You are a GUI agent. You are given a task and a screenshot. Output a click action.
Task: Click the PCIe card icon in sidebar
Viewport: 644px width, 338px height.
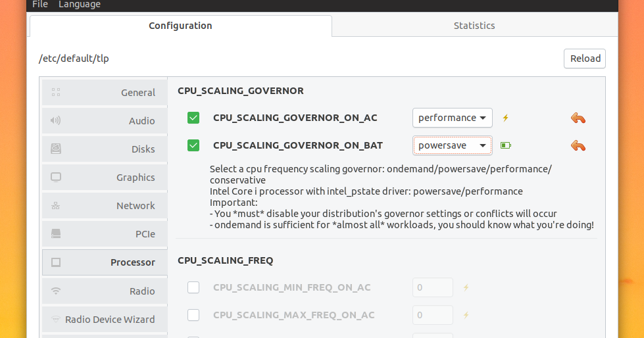56,233
